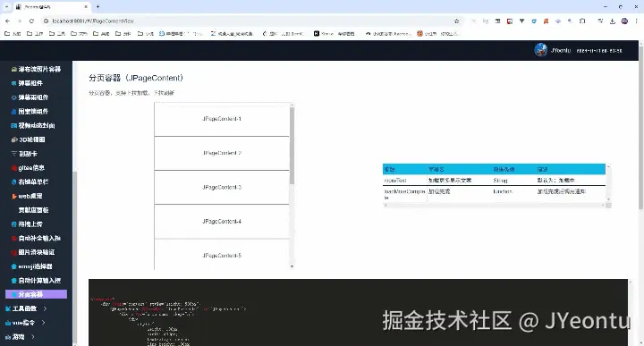Click the JPageContent-1 list item
Viewport: 644px width, 346px height.
click(222, 119)
